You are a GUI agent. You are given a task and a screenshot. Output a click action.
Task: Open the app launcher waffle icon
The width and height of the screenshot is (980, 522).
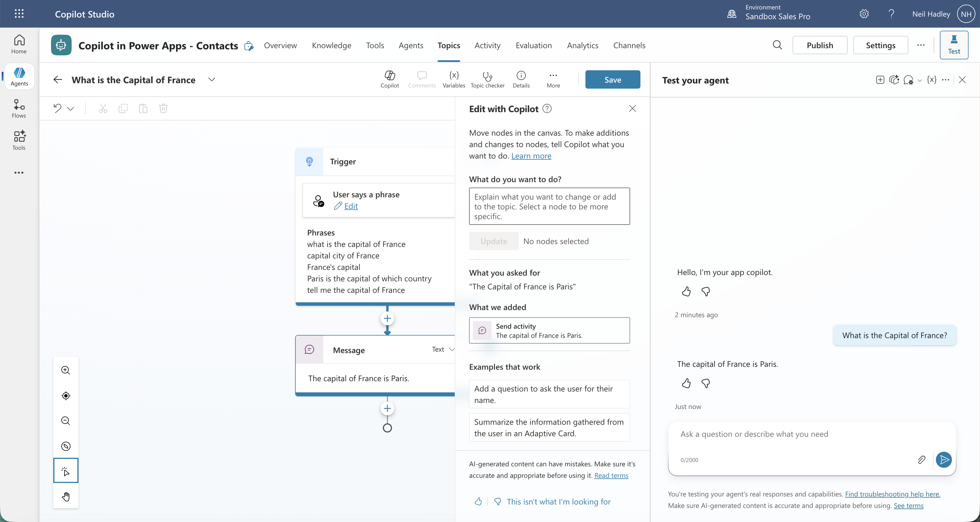pyautogui.click(x=19, y=14)
